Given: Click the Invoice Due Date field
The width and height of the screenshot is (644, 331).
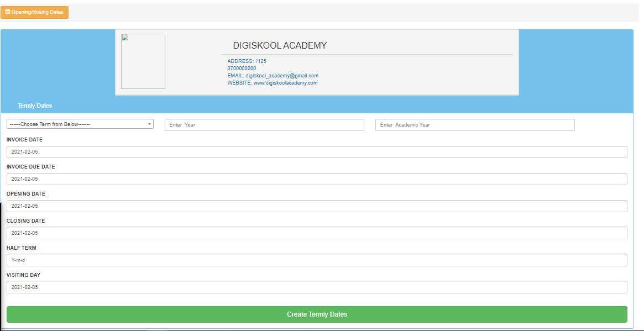Looking at the screenshot, I should [316, 179].
